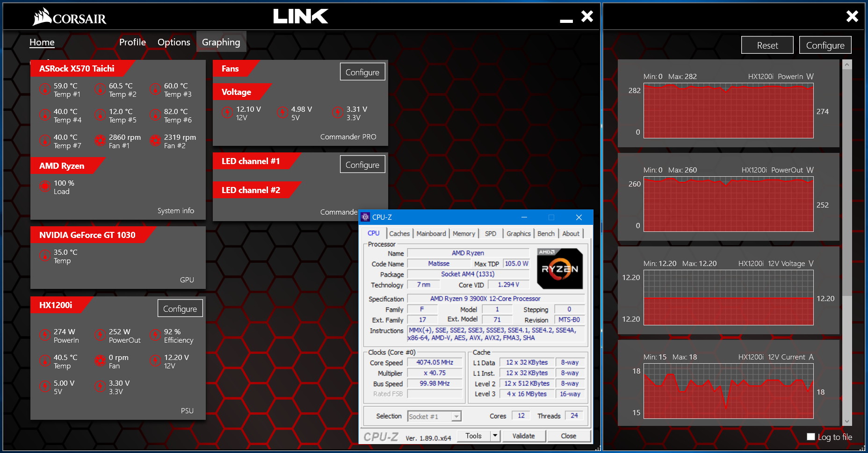This screenshot has width=868, height=453.
Task: Minimize the Corsair Link window
Action: pyautogui.click(x=566, y=20)
